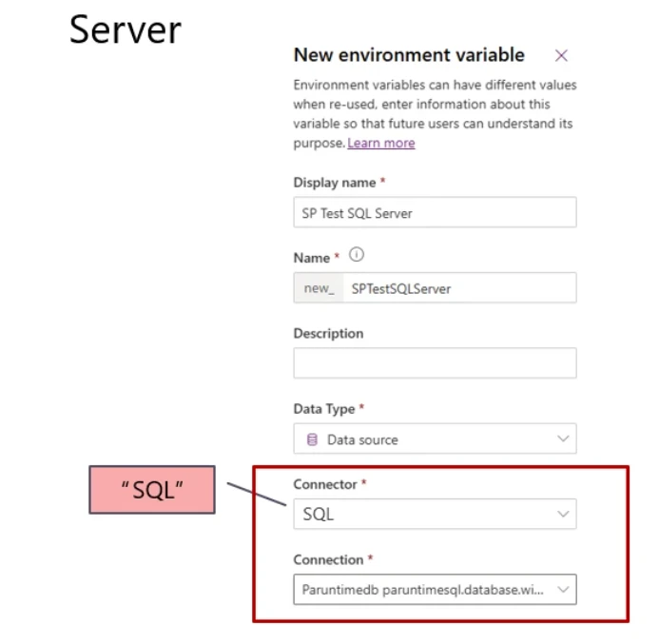Close the New environment variable panel
The image size is (659, 644).
561,55
